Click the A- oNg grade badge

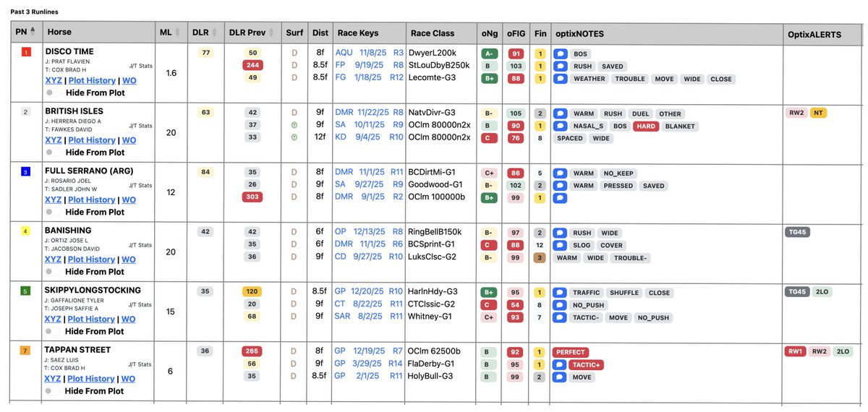pos(490,53)
